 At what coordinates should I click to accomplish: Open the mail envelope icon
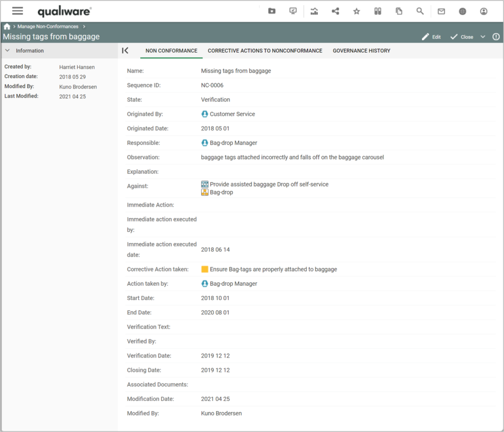pyautogui.click(x=441, y=11)
